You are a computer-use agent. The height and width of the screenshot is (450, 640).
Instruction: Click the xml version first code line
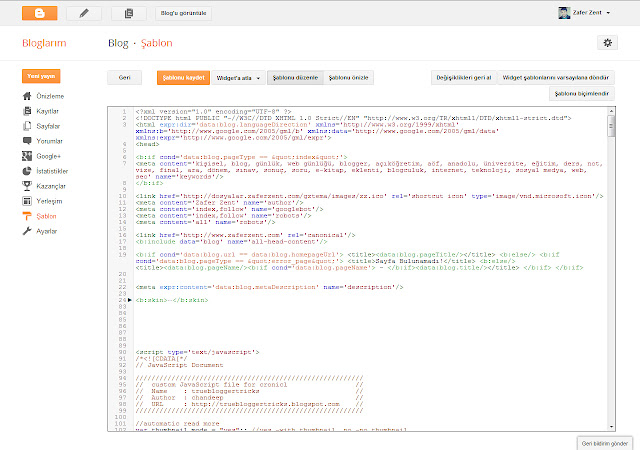point(213,111)
